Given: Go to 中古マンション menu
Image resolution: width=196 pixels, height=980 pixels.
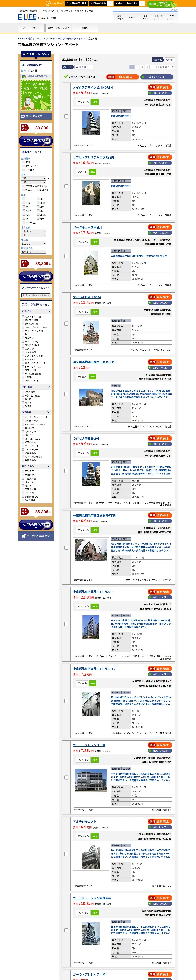Looking at the screenshot, I should pos(172,17).
